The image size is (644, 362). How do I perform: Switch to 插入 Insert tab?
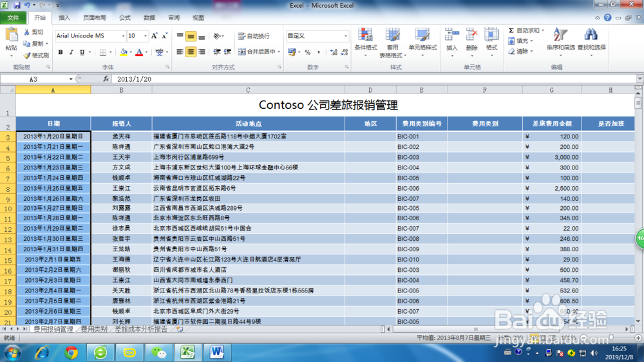[64, 17]
